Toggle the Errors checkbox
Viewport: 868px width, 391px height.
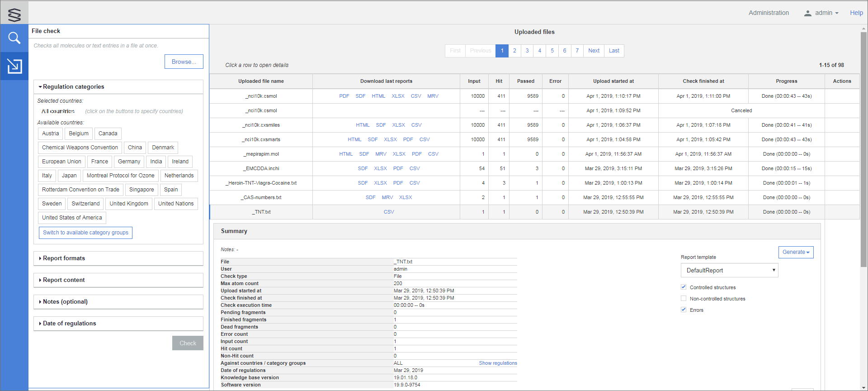click(684, 310)
